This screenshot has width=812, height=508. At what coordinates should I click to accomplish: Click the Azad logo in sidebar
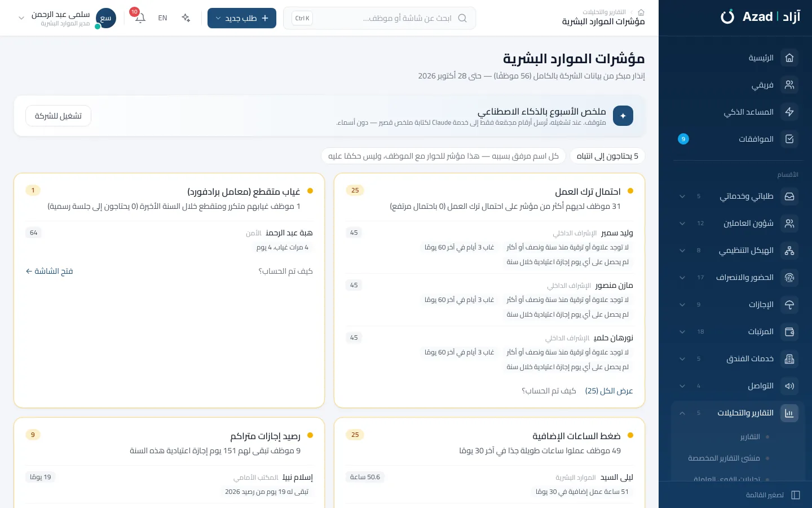pos(760,17)
